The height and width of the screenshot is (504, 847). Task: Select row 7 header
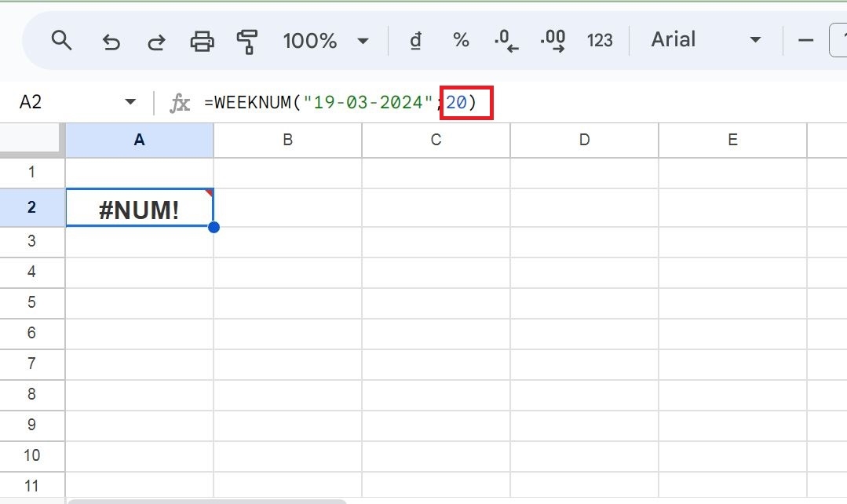(32, 364)
